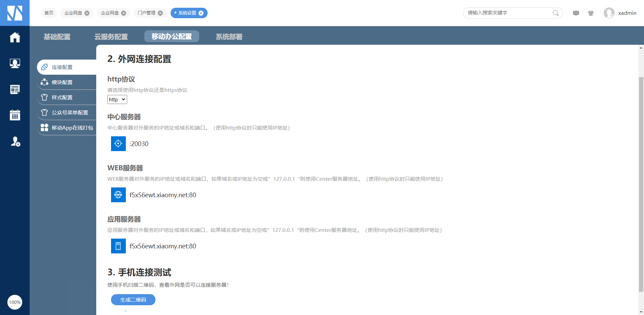Click the 应用服务器 server icon

point(118,246)
